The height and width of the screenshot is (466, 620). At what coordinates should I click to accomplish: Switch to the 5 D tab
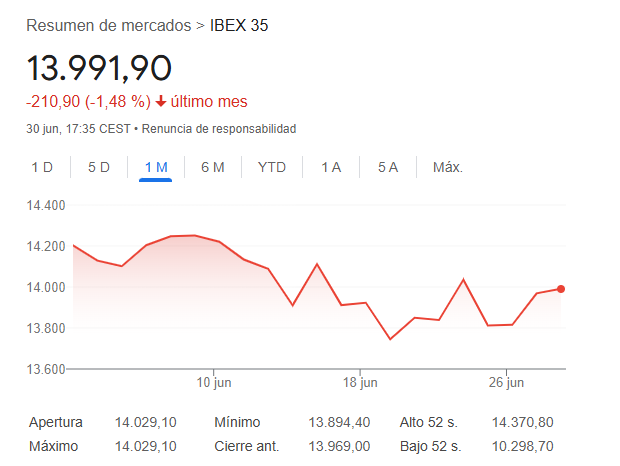[x=99, y=167]
